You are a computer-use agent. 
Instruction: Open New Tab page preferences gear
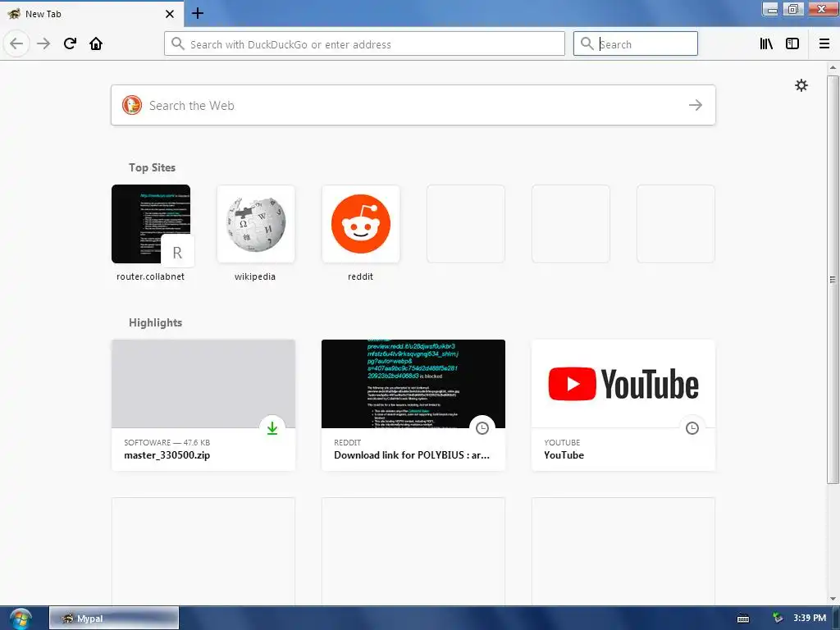click(x=801, y=85)
